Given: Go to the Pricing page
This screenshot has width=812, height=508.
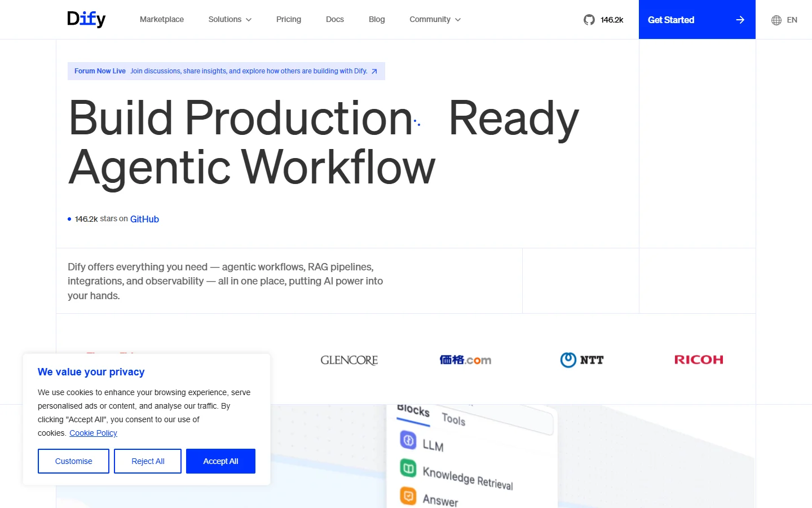Looking at the screenshot, I should [289, 19].
